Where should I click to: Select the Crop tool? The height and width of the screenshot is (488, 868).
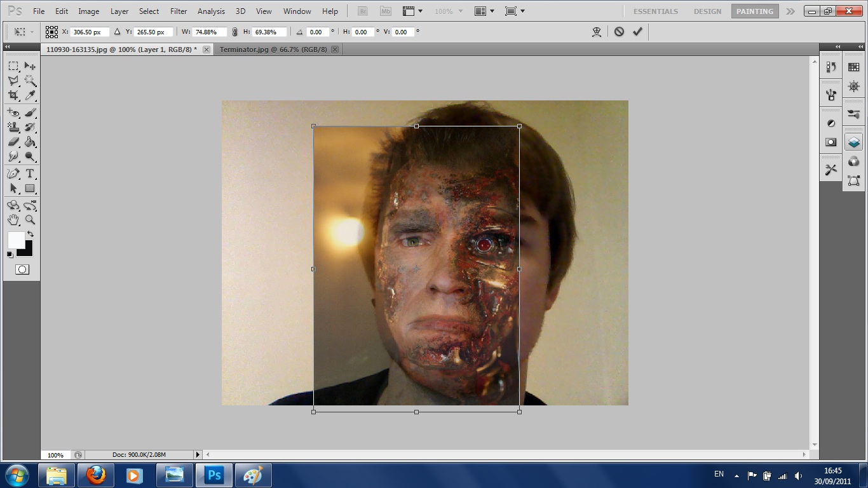pos(13,95)
